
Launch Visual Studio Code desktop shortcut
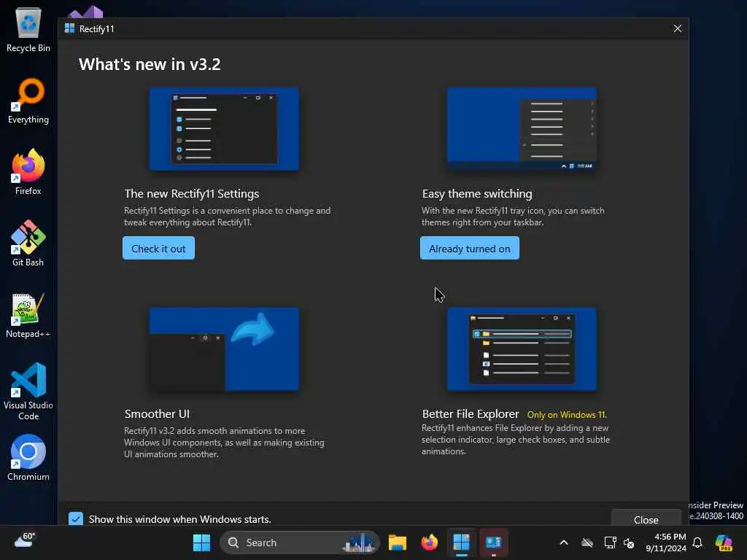[28, 392]
